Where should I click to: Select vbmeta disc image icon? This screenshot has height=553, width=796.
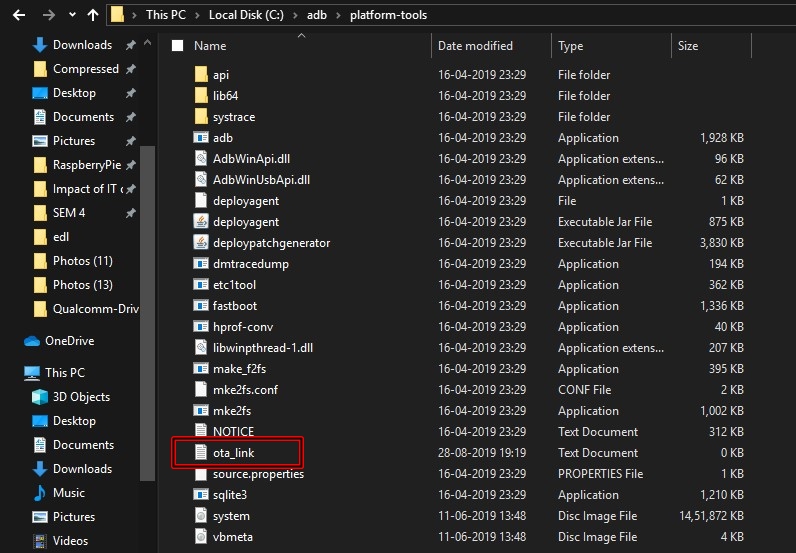point(202,537)
